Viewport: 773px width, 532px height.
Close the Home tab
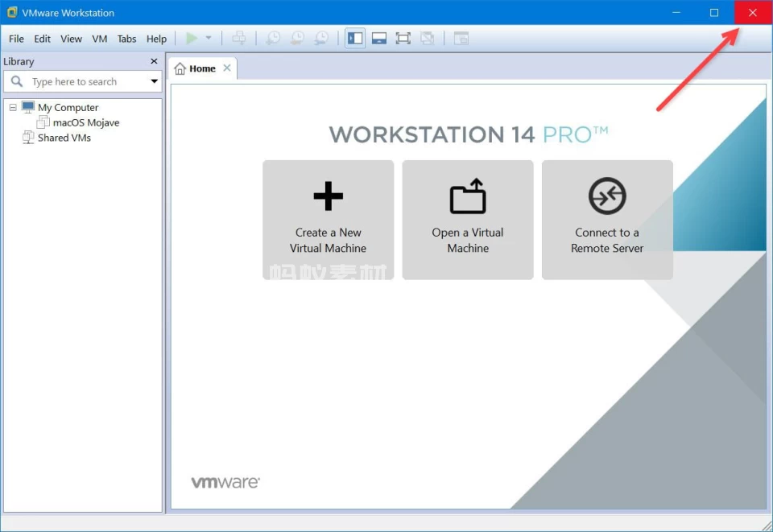tap(227, 68)
